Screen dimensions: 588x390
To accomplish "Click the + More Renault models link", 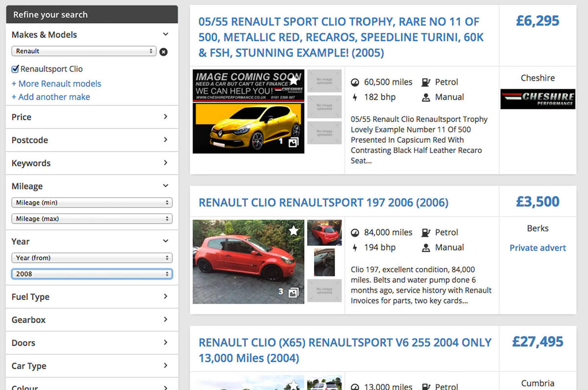I will 56,83.
